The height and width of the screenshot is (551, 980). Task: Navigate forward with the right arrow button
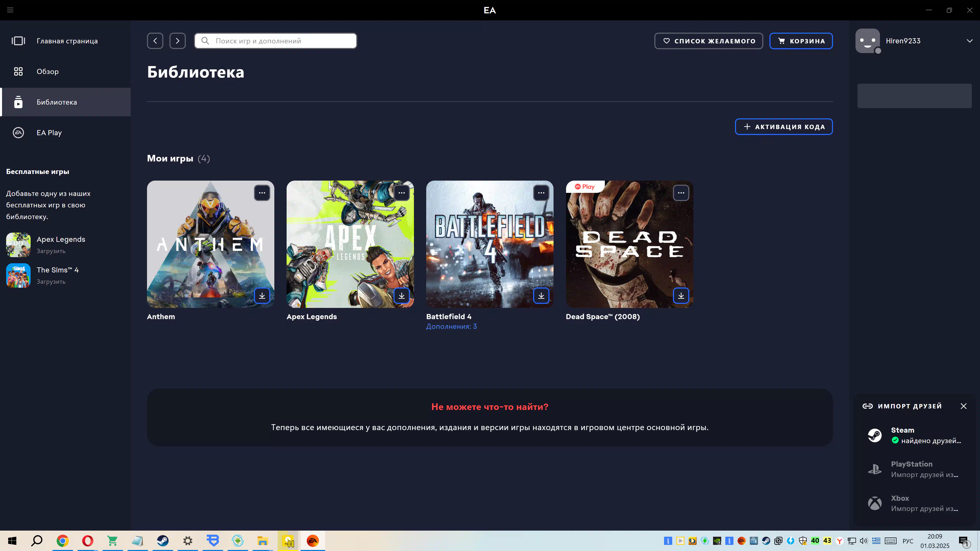click(178, 41)
